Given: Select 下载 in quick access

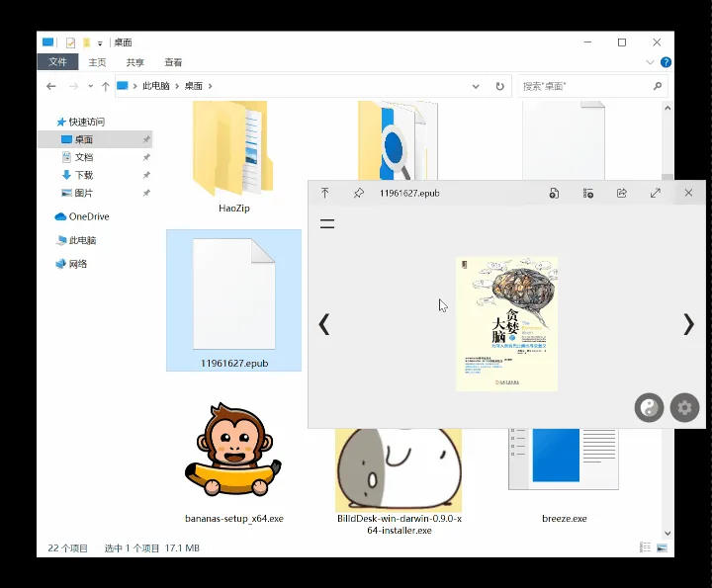Looking at the screenshot, I should click(84, 175).
